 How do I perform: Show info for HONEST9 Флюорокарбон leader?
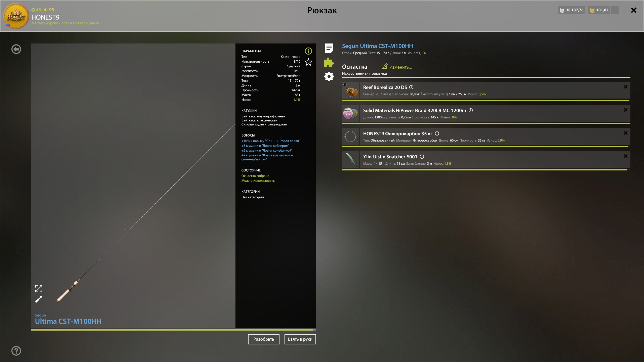click(437, 133)
